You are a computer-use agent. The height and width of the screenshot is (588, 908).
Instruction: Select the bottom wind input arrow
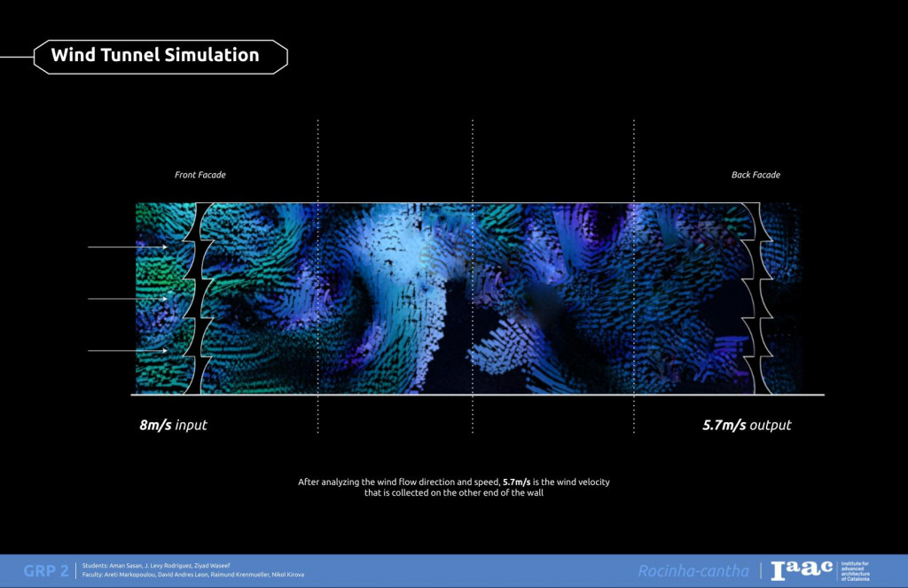(x=128, y=352)
